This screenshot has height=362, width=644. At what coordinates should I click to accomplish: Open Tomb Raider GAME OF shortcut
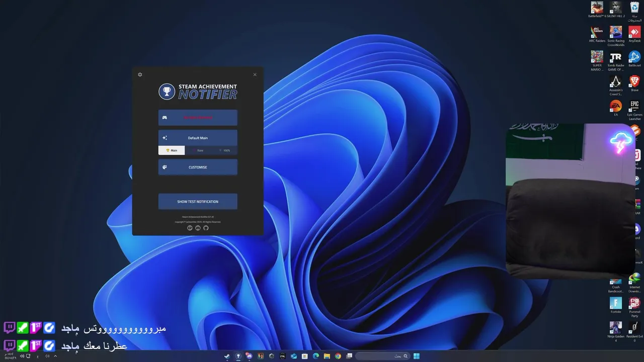pos(616,60)
